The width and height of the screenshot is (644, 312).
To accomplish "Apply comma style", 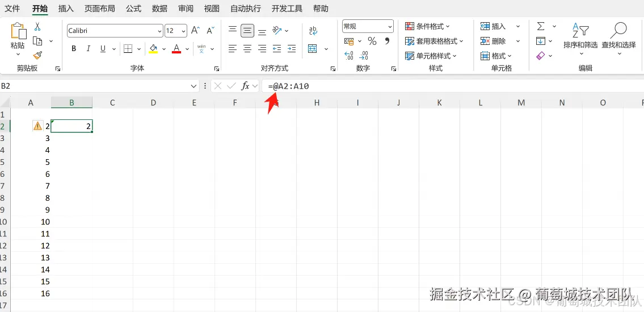I will tap(387, 41).
